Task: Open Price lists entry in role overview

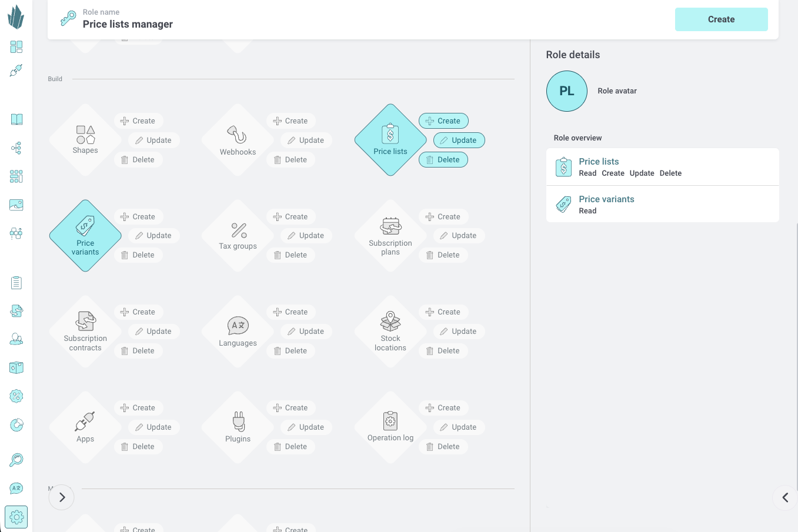Action: point(663,167)
